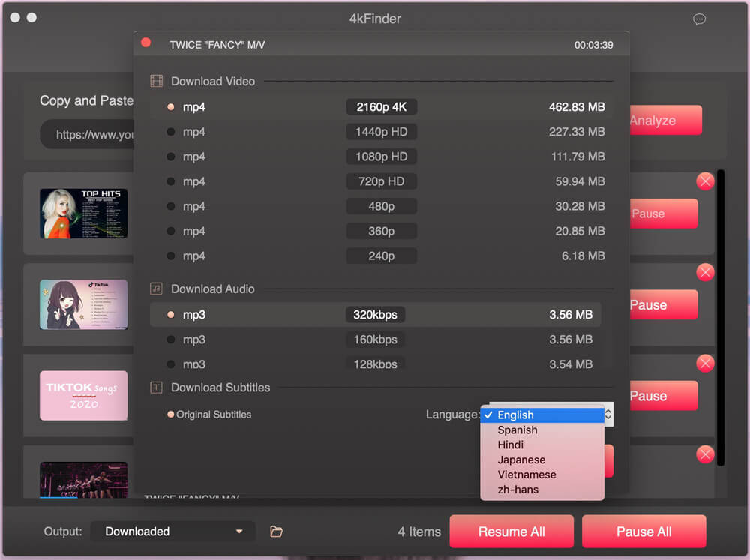The width and height of the screenshot is (750, 560).
Task: Select the 320kbps mp3 audio radio button
Action: click(169, 314)
